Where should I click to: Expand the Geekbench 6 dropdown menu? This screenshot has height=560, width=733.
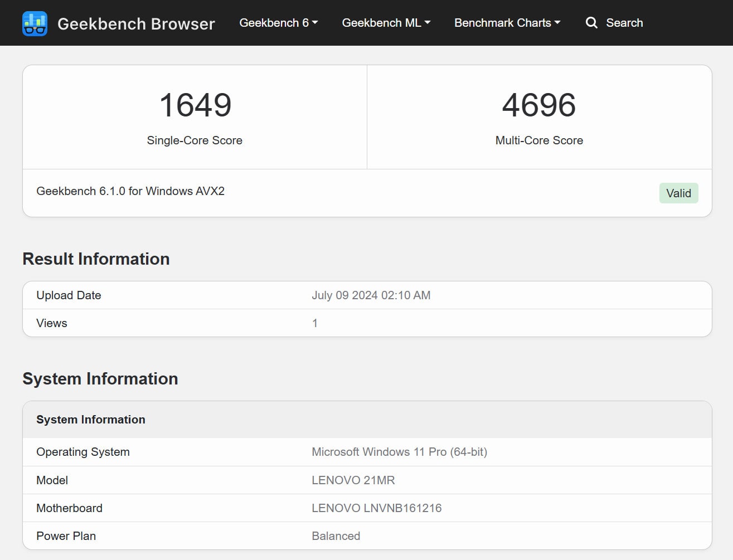279,23
